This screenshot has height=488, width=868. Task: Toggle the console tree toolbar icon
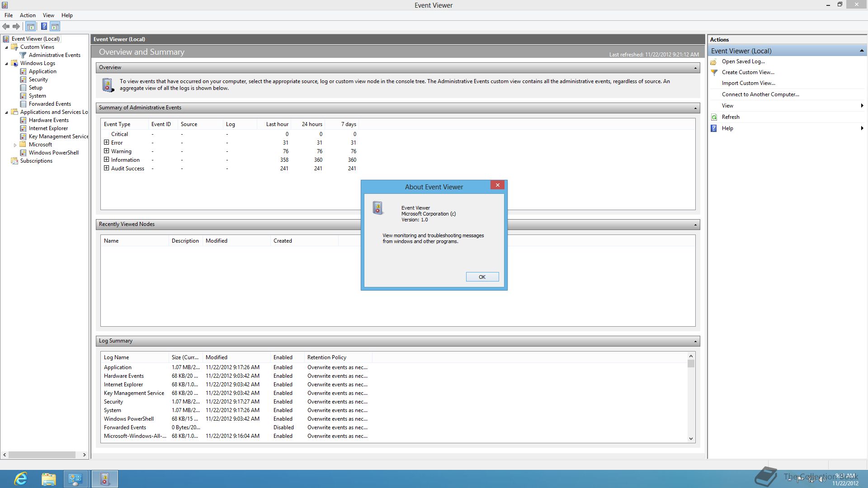point(31,26)
